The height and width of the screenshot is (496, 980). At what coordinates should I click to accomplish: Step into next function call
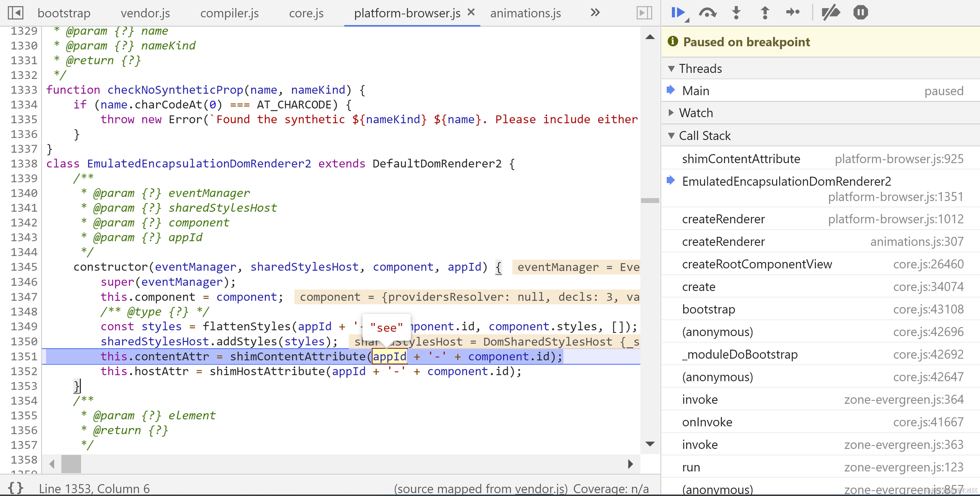pyautogui.click(x=736, y=13)
